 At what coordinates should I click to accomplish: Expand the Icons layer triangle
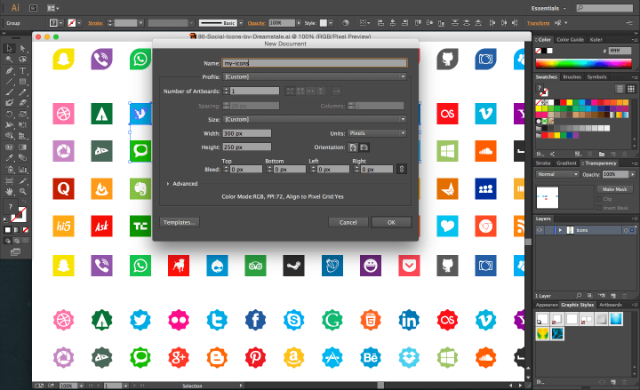[560, 230]
